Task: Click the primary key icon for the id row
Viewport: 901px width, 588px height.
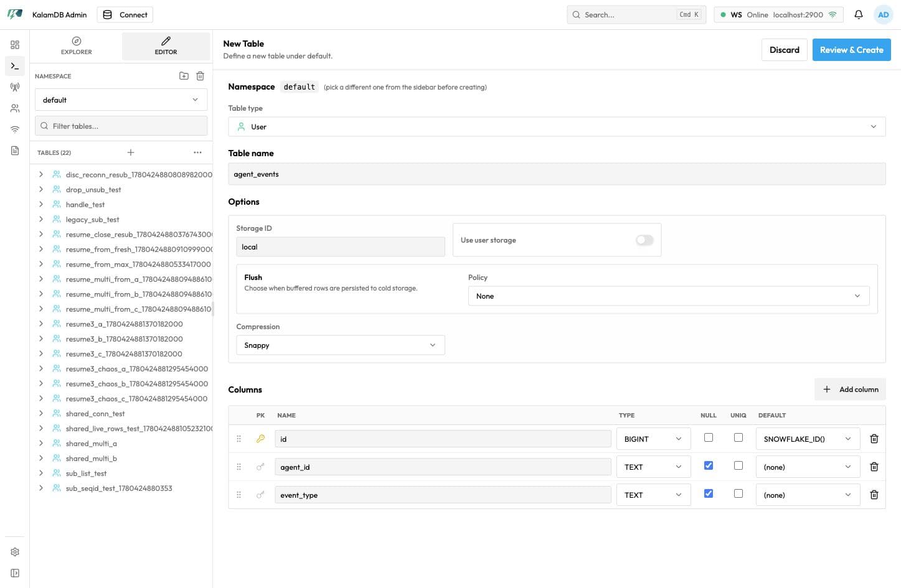Action: point(260,439)
